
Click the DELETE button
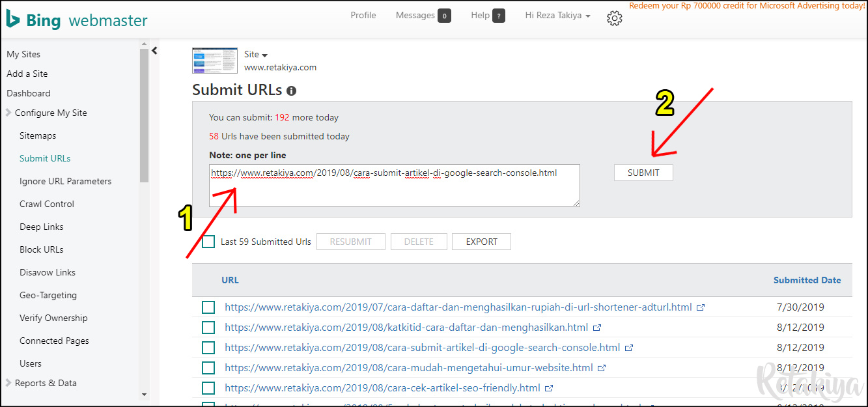click(419, 242)
